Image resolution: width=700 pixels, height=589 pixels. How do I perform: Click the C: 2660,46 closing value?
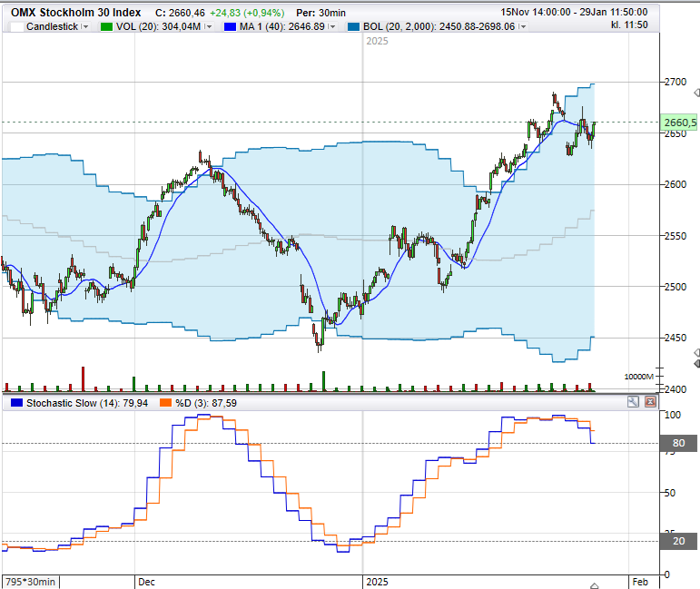coord(180,13)
